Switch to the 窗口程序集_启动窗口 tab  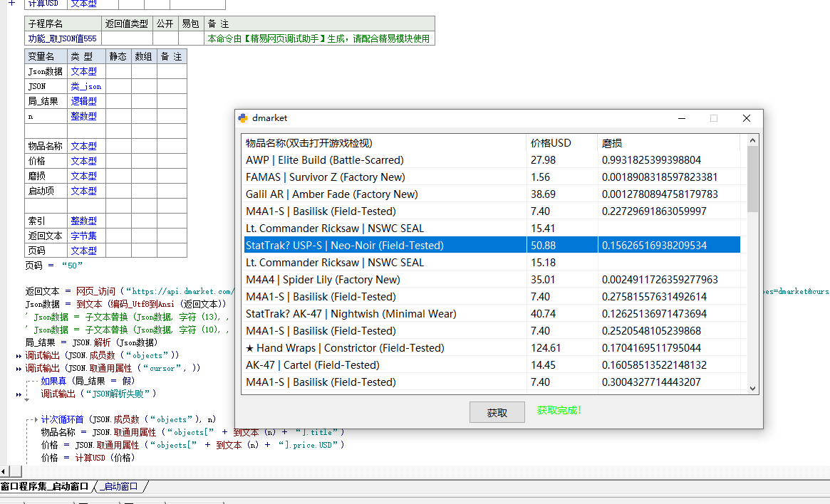click(x=44, y=487)
